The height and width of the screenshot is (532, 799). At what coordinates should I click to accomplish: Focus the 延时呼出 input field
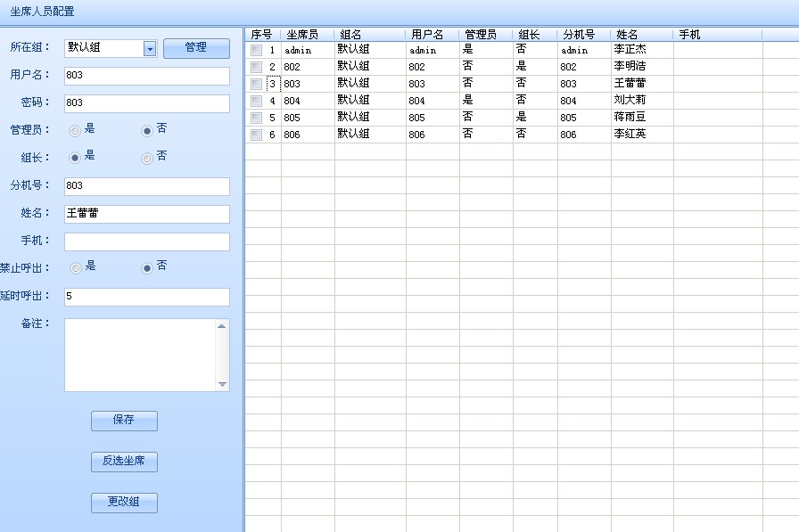tap(147, 297)
